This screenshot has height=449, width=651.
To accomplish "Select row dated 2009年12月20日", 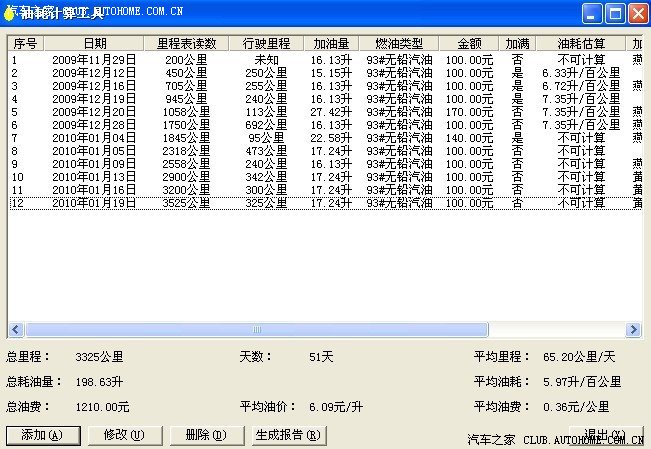I will coord(326,112).
